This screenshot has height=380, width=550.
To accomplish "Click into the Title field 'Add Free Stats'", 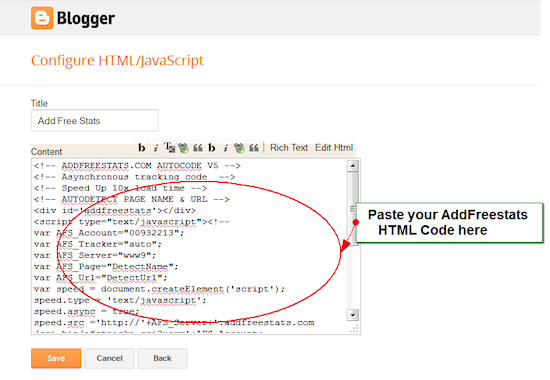I will coord(95,120).
